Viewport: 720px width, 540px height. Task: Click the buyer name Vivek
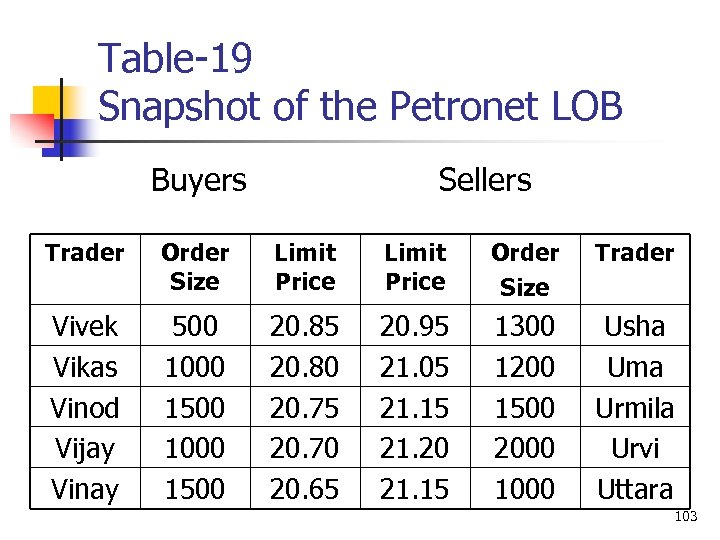click(85, 327)
